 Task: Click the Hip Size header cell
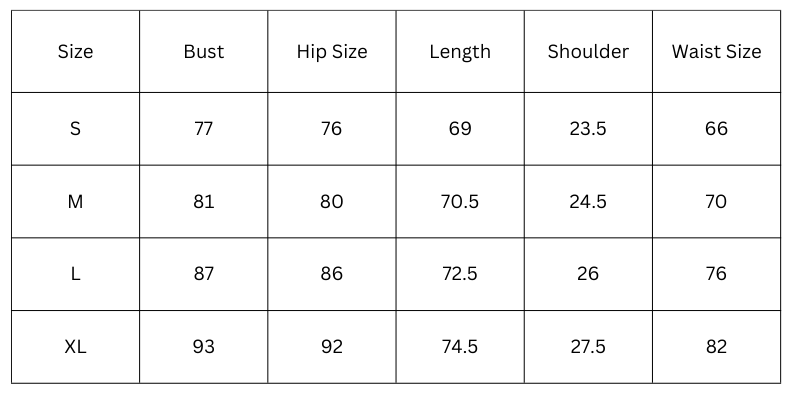tap(332, 52)
